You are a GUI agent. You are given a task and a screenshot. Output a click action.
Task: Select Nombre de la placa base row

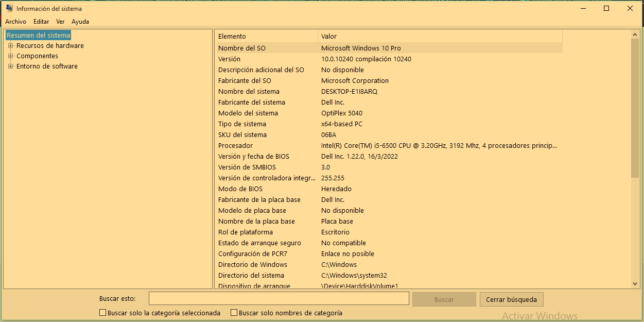tap(389, 221)
